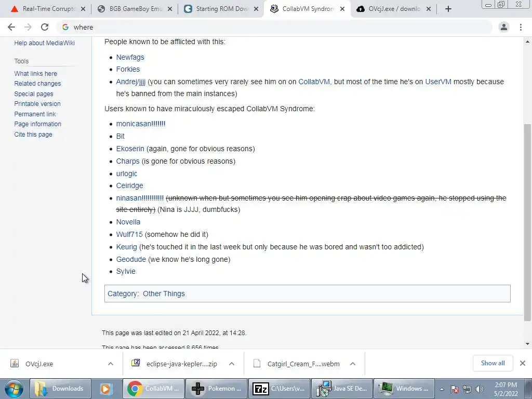The height and width of the screenshot is (399, 532).
Task: Open Permanent link in Tools
Action: pyautogui.click(x=35, y=114)
